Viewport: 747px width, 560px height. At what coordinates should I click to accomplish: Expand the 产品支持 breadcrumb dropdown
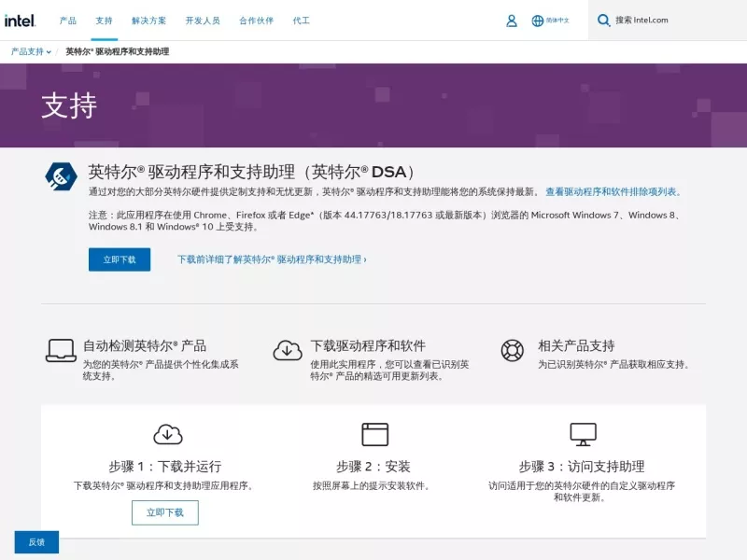coord(31,51)
